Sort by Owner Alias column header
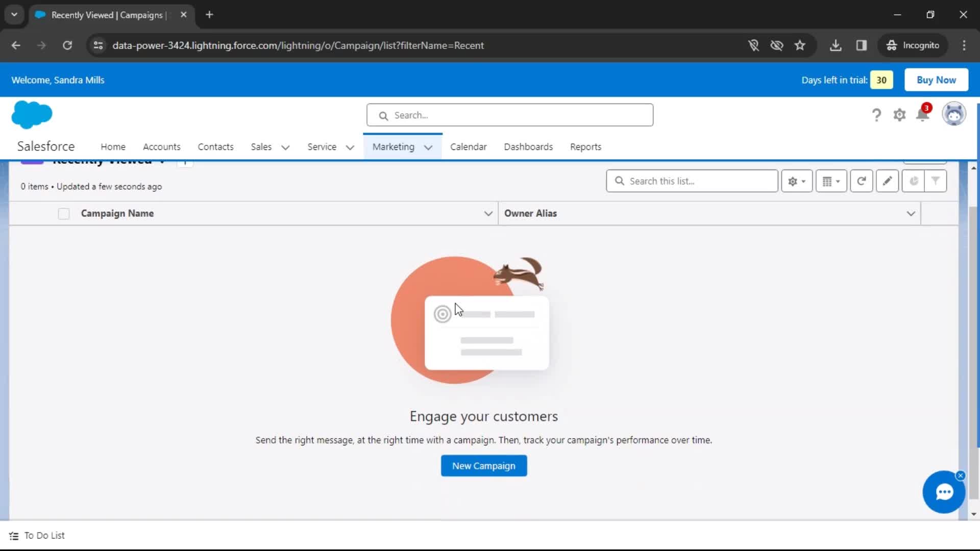980x551 pixels. 530,214
